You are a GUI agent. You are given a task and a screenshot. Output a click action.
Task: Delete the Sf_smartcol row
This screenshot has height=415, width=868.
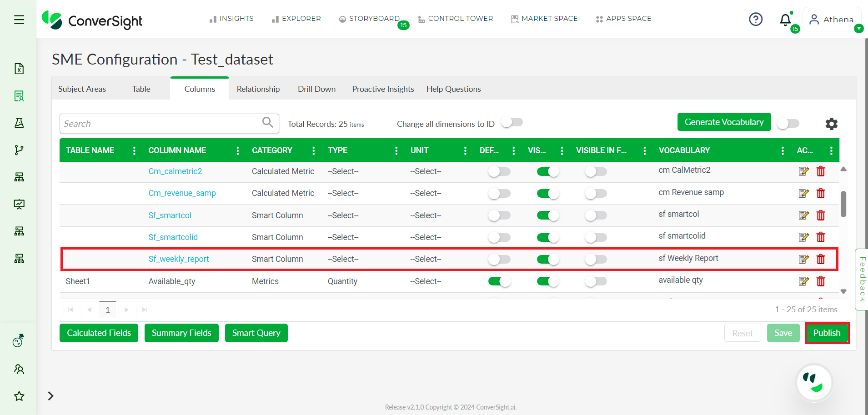click(x=821, y=215)
